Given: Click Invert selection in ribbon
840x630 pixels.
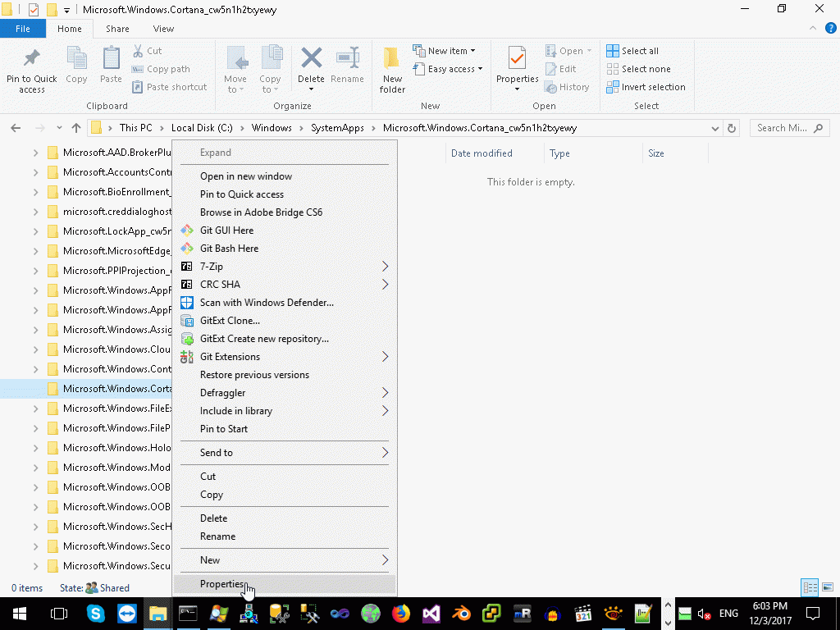Looking at the screenshot, I should coord(646,87).
